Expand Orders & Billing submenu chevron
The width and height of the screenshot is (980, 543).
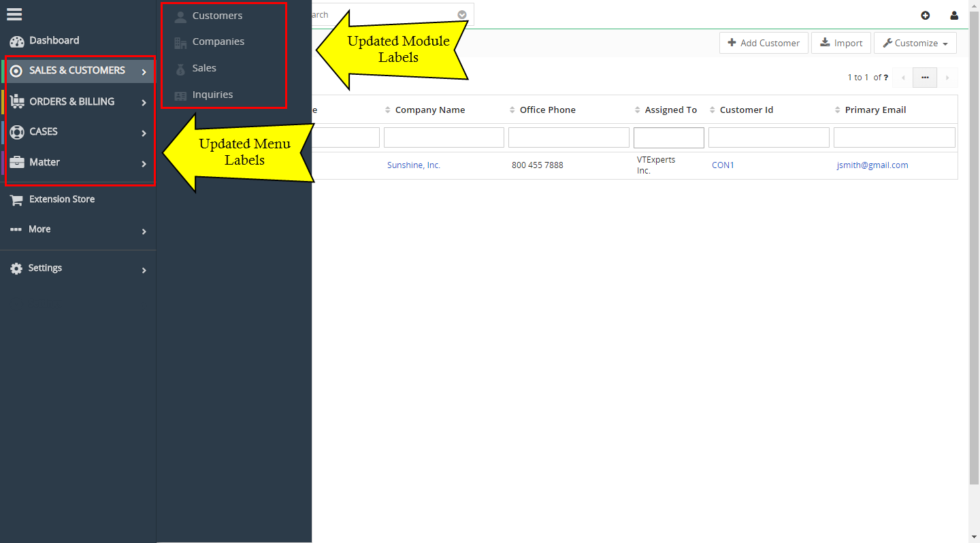[144, 103]
